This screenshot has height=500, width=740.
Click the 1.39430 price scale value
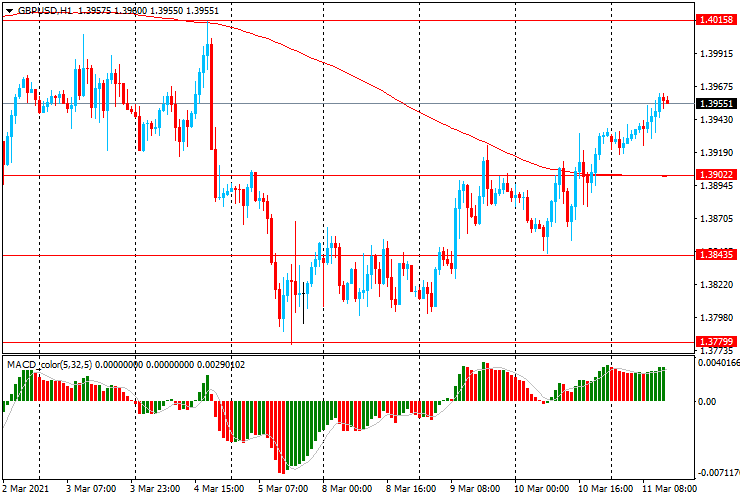click(717, 120)
